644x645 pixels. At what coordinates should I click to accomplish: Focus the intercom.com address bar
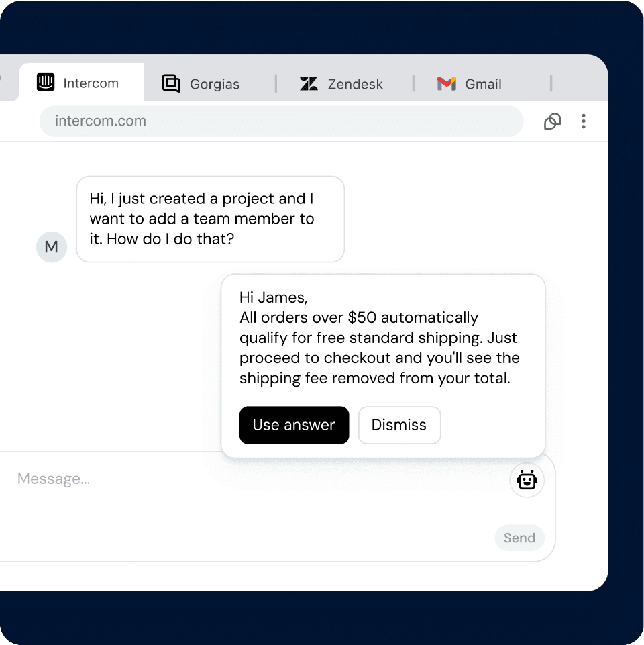point(280,121)
